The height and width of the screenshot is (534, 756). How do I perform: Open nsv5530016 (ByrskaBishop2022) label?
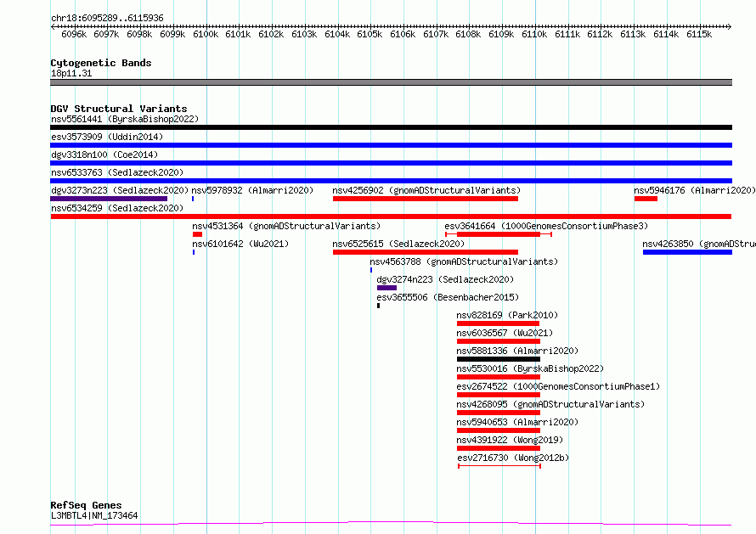tap(530, 368)
